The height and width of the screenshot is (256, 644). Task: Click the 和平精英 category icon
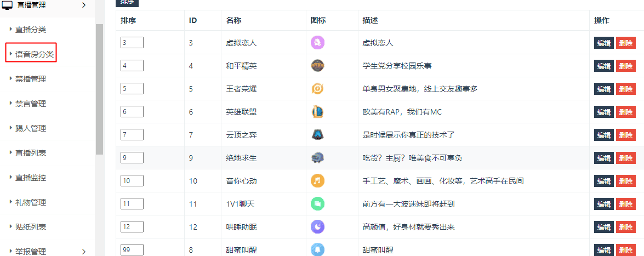318,66
